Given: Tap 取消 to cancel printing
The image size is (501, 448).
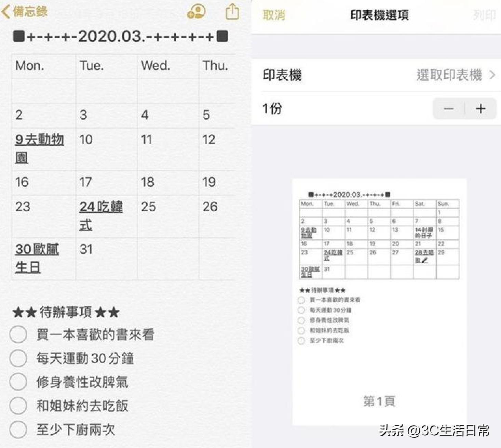Looking at the screenshot, I should (273, 15).
